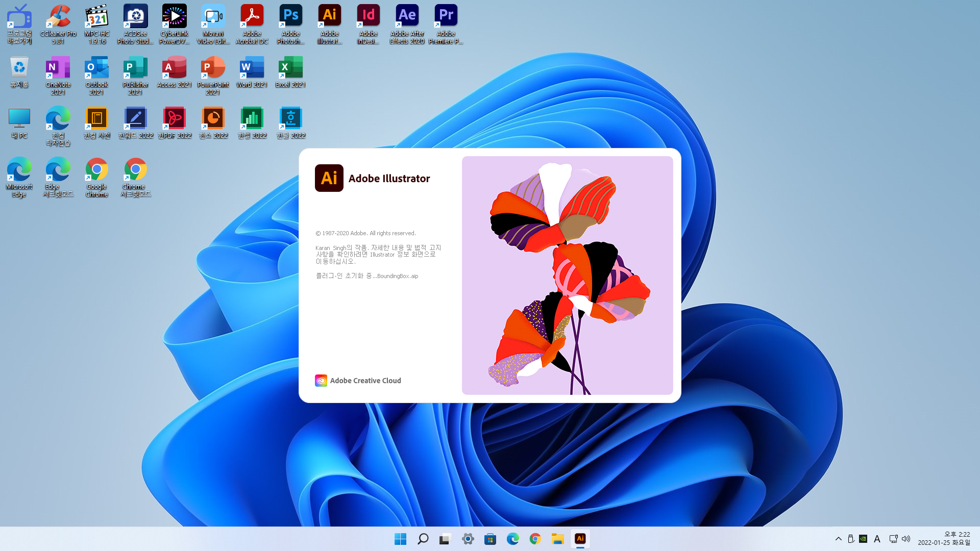This screenshot has width=980, height=551.
Task: Open the volume speaker tray icon
Action: point(906,539)
